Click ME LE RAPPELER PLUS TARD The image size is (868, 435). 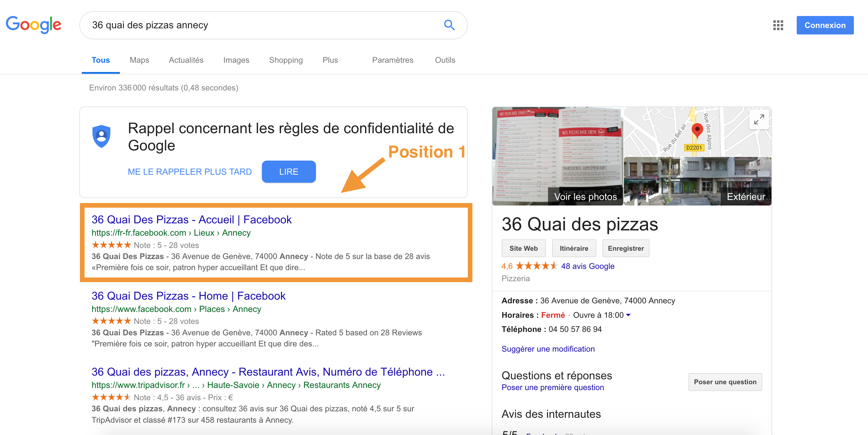(x=190, y=172)
